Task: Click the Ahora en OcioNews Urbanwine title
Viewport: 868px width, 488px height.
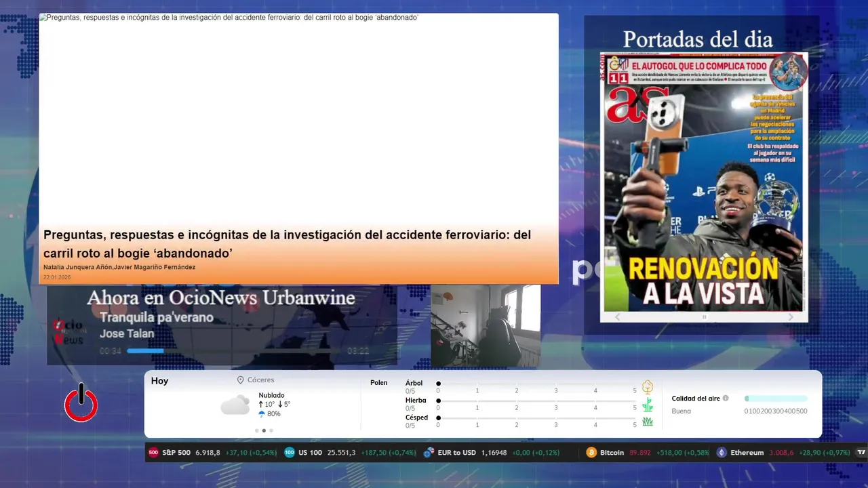Action: point(221,298)
